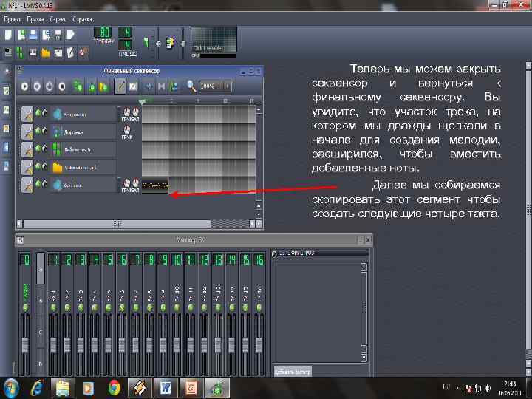Viewport: 532px width, 399px height.
Task: Open My Projects sidebar tab
Action: 7,91
